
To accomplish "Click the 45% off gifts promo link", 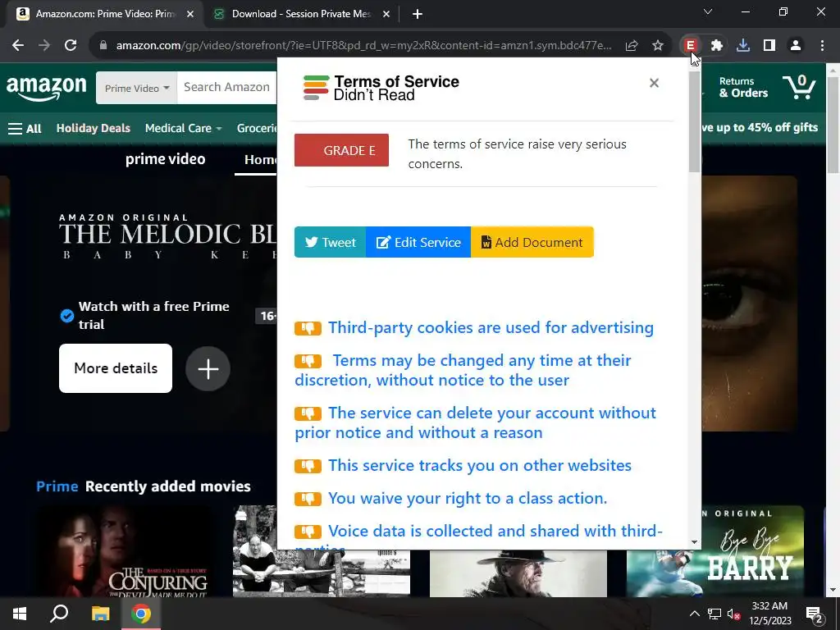I will pyautogui.click(x=760, y=127).
